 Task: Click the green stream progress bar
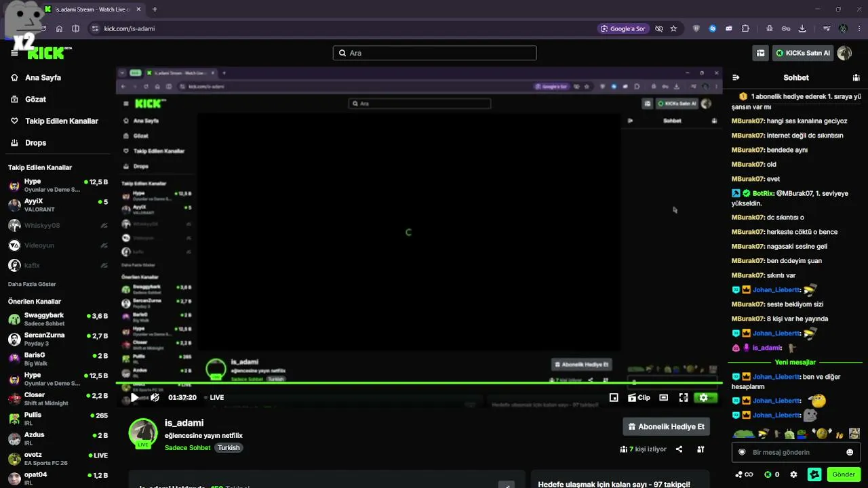pyautogui.click(x=419, y=384)
